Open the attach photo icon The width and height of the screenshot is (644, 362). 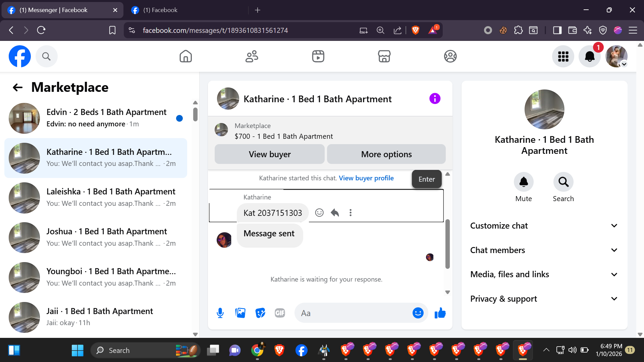coord(240,313)
